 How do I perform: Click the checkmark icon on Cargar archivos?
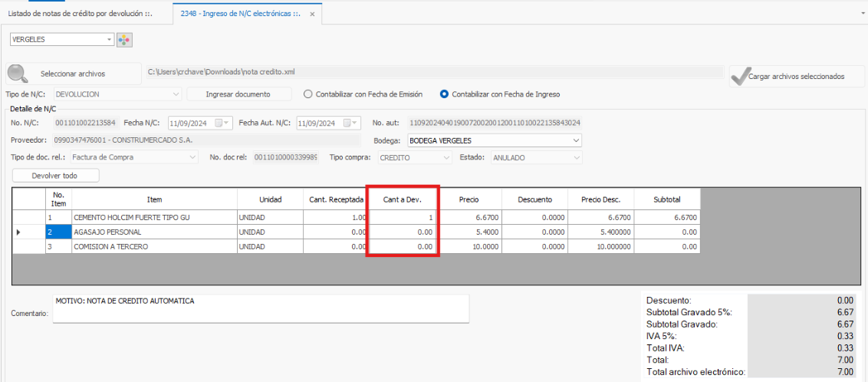coord(739,76)
